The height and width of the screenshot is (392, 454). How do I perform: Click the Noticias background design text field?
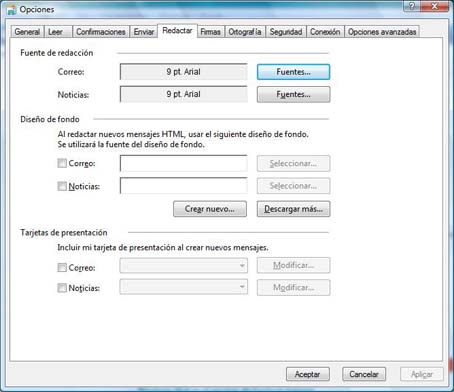184,186
